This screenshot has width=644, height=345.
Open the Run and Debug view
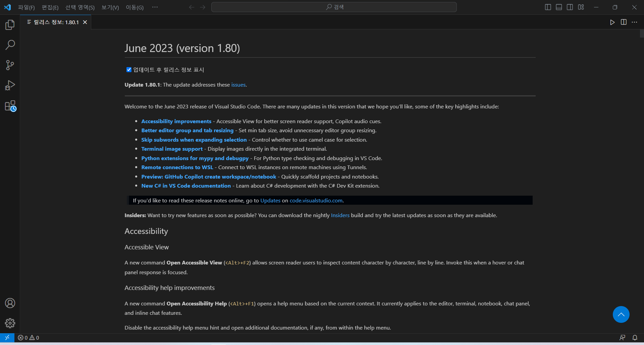pyautogui.click(x=10, y=85)
